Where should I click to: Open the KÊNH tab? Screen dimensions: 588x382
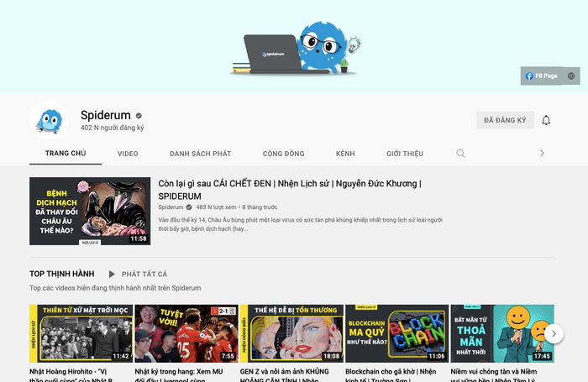[x=345, y=154]
